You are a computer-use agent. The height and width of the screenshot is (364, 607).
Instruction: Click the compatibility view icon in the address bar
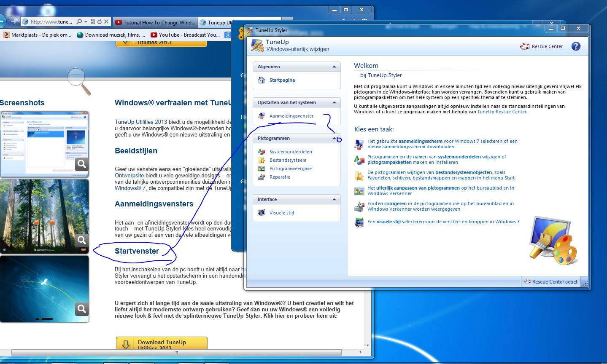[x=93, y=21]
